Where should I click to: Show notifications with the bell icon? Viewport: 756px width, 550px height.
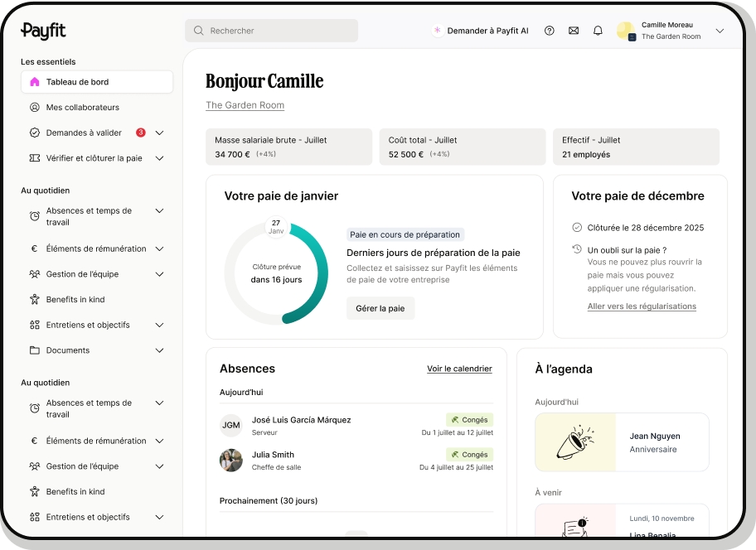[x=598, y=31]
